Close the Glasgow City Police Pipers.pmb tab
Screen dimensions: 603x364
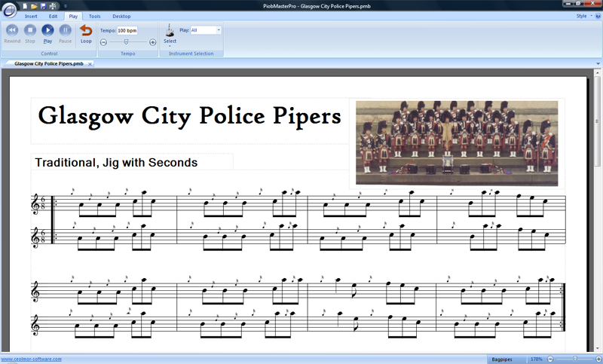point(90,64)
